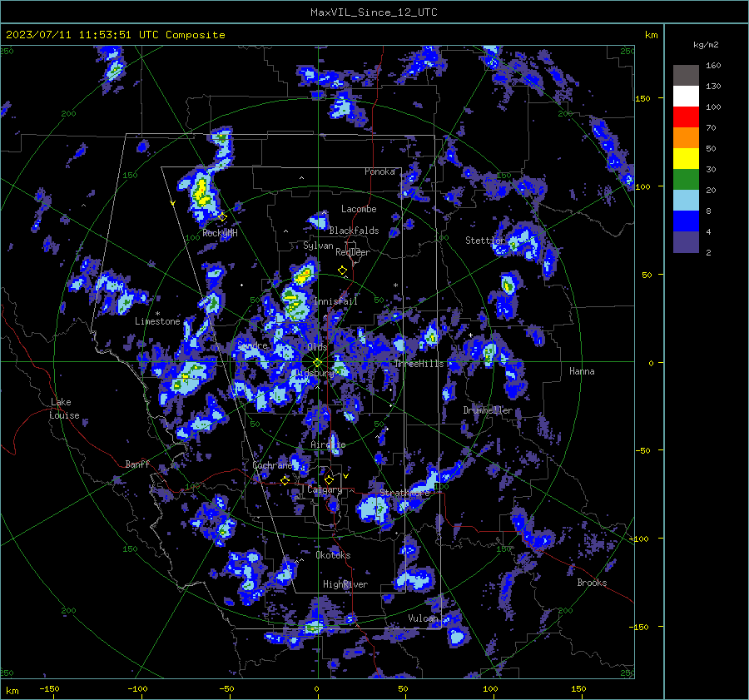Screen dimensions: 749x700
Task: Click the ThreeHills town label
Action: [x=419, y=364]
